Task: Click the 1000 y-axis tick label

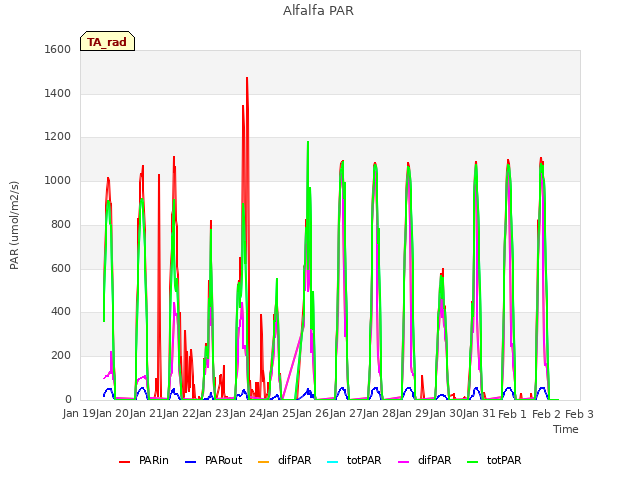Action: tap(58, 180)
